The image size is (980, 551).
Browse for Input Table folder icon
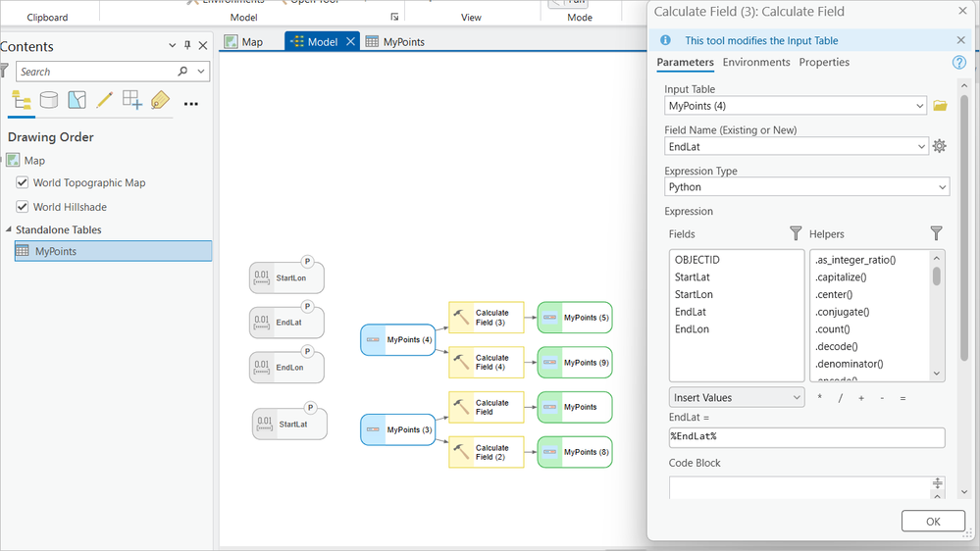pyautogui.click(x=940, y=106)
